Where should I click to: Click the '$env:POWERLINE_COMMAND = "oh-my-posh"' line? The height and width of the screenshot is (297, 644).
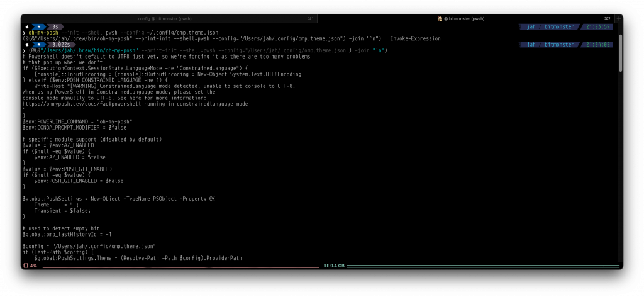(77, 121)
